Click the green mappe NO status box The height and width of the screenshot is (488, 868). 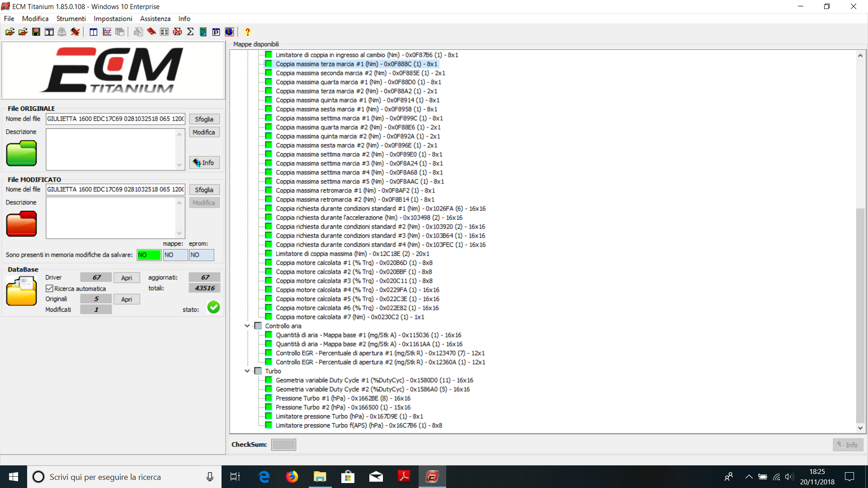click(149, 255)
